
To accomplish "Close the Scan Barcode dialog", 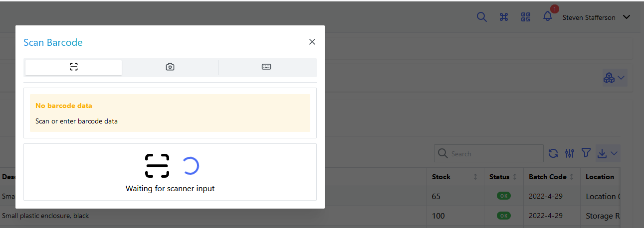I will (x=312, y=42).
